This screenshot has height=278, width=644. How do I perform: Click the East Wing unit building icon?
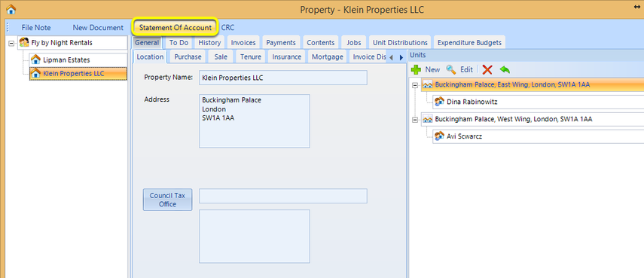pos(428,85)
